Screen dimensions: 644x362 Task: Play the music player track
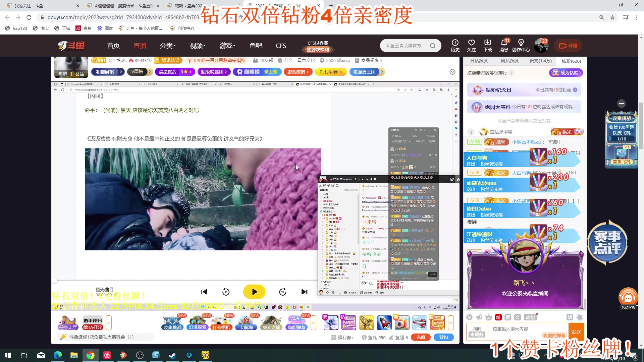click(254, 292)
